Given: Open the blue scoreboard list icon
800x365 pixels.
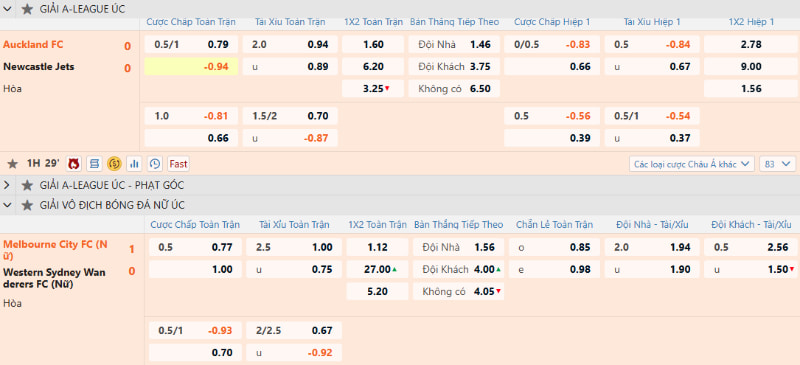Looking at the screenshot, I should pos(94,164).
